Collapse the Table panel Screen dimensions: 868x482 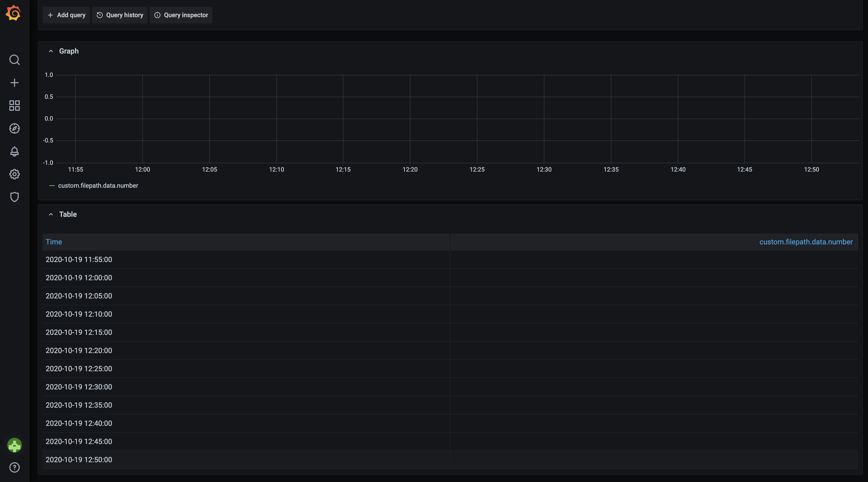[x=51, y=214]
